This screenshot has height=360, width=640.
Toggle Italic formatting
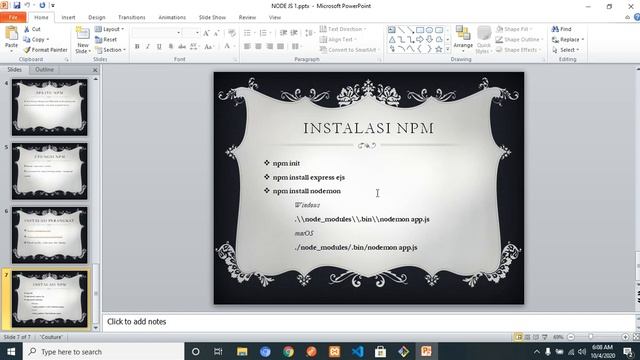(x=148, y=47)
